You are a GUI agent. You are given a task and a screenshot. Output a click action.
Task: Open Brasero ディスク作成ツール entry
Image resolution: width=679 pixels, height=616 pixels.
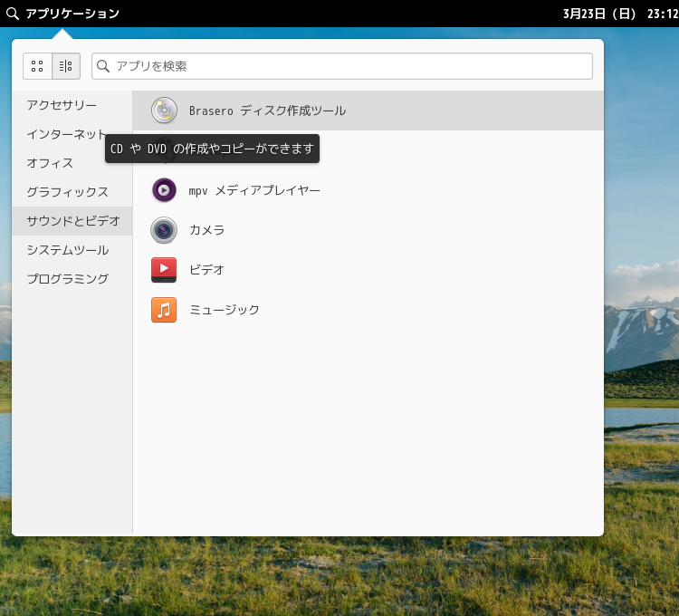click(368, 111)
